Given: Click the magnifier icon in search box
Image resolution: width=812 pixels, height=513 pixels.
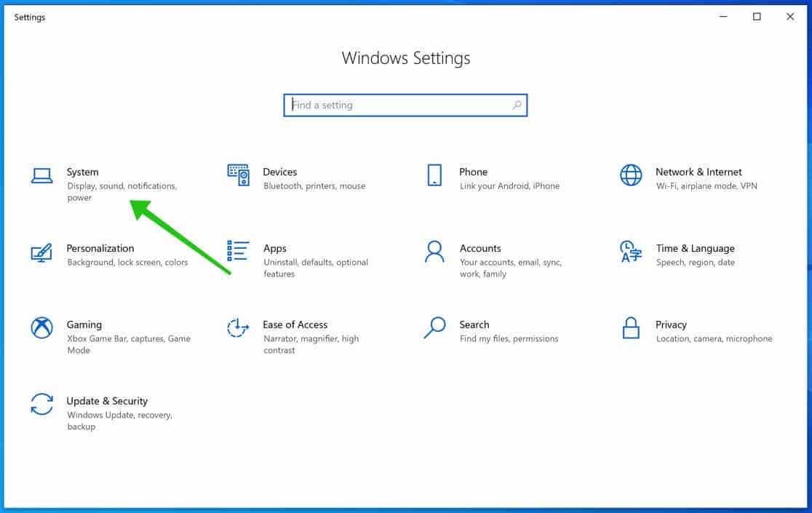Looking at the screenshot, I should pyautogui.click(x=517, y=105).
